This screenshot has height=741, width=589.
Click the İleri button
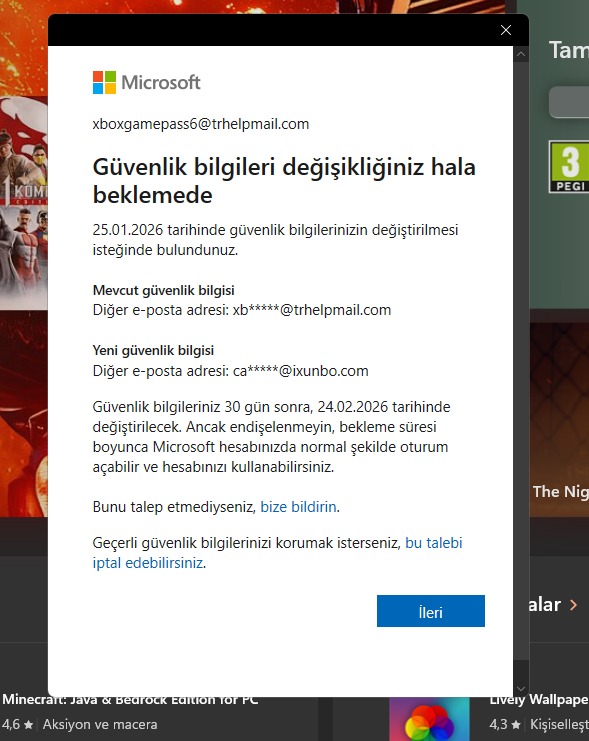point(431,611)
